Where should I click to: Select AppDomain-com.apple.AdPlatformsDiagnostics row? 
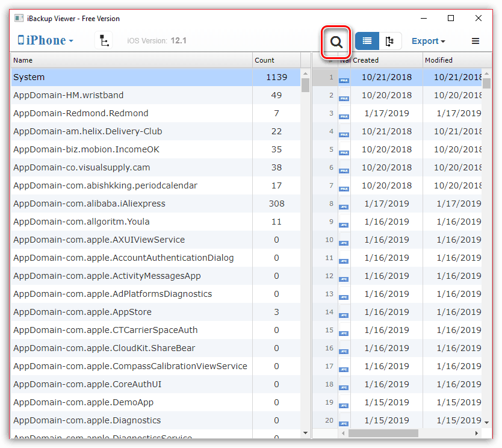tap(156, 294)
